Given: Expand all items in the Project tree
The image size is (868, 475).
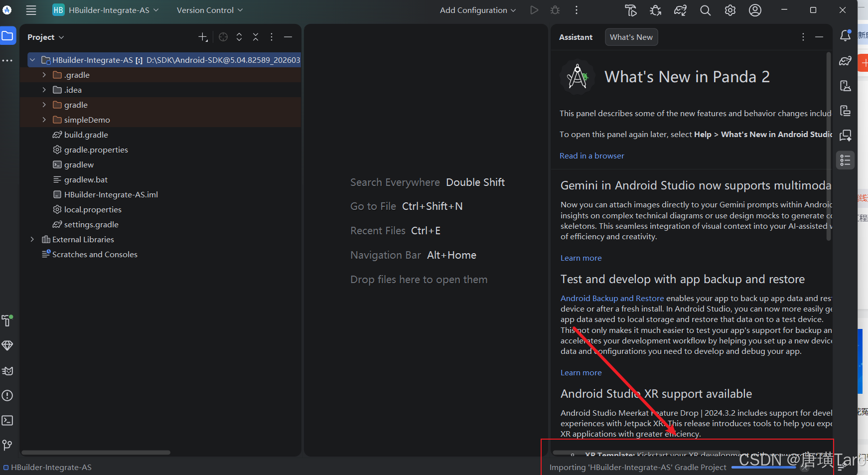Looking at the screenshot, I should [239, 37].
